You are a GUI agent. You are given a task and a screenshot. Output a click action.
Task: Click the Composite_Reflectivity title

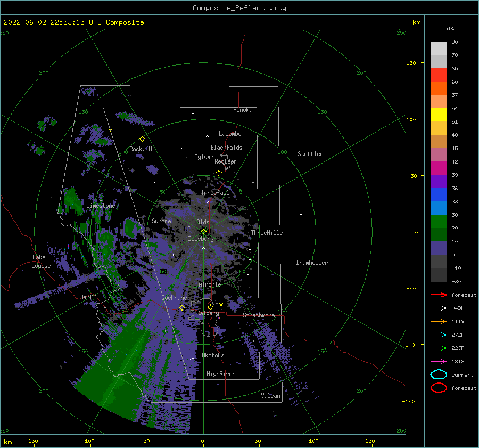[239, 8]
